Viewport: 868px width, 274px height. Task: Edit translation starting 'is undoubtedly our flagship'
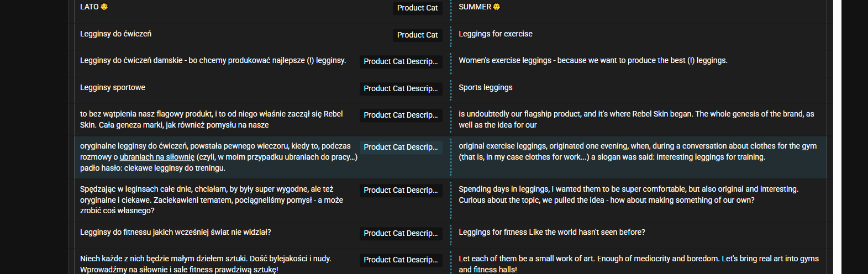point(638,119)
